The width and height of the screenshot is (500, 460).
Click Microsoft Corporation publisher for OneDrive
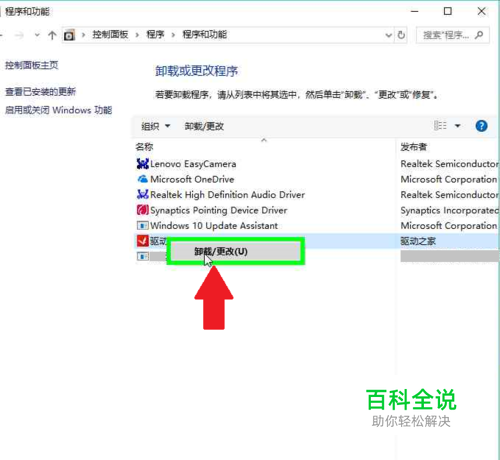pyautogui.click(x=449, y=179)
